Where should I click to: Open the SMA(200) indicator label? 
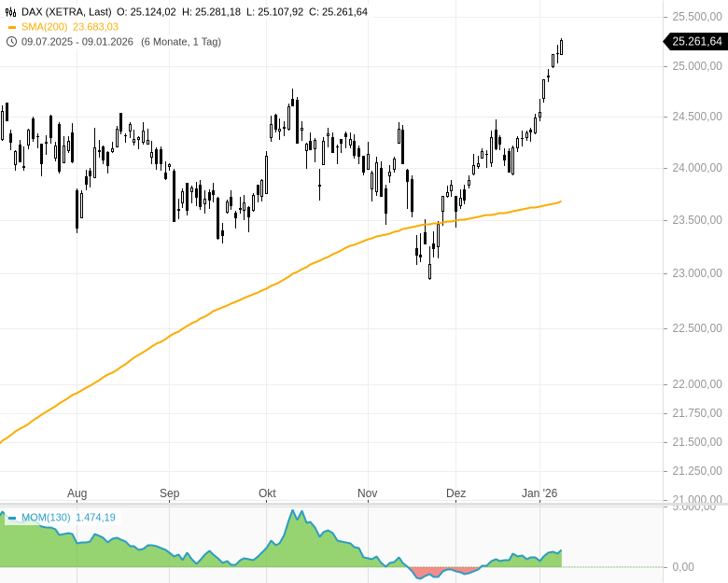click(x=47, y=27)
